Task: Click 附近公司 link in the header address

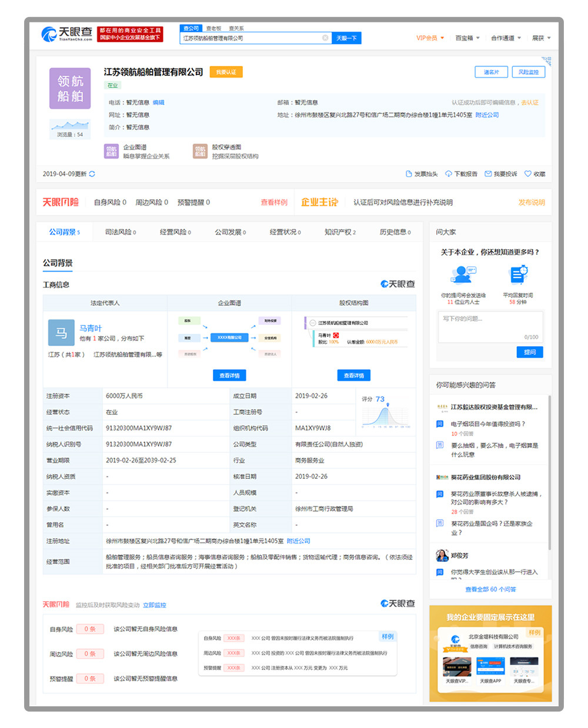Action: click(x=487, y=115)
